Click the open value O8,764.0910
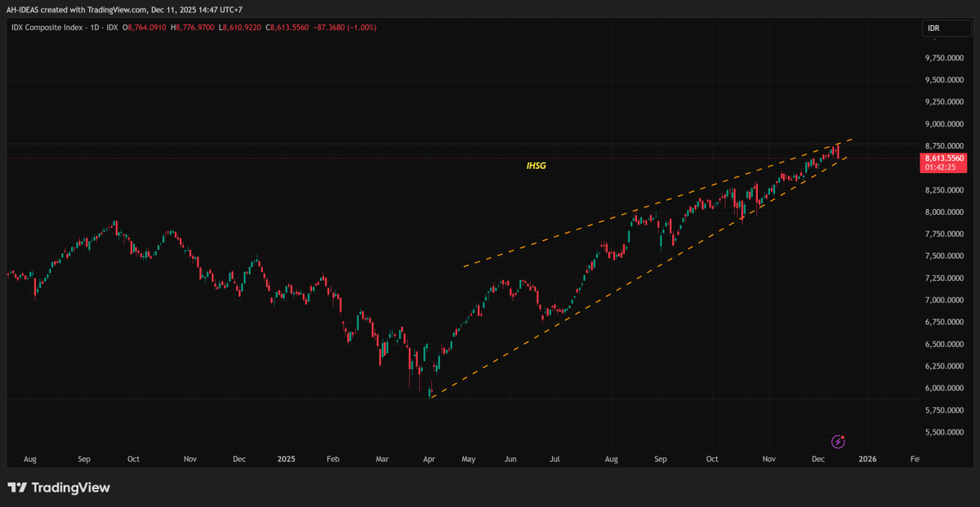The image size is (980, 507). [x=146, y=29]
